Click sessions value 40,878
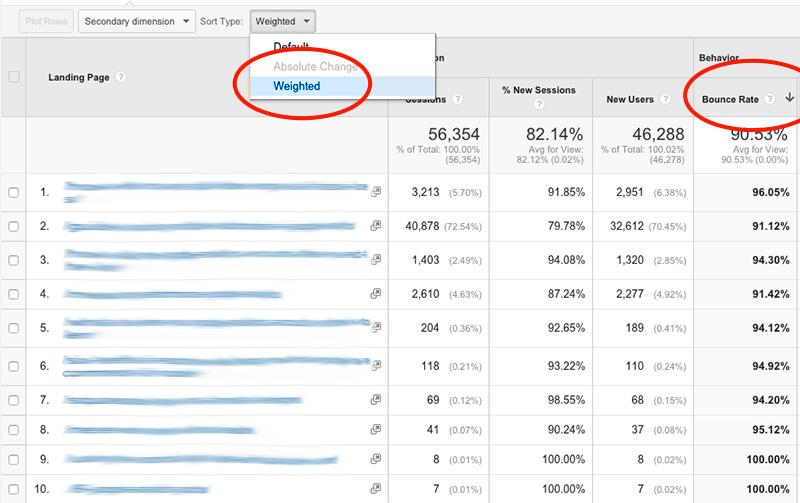The image size is (800, 503). tap(422, 226)
